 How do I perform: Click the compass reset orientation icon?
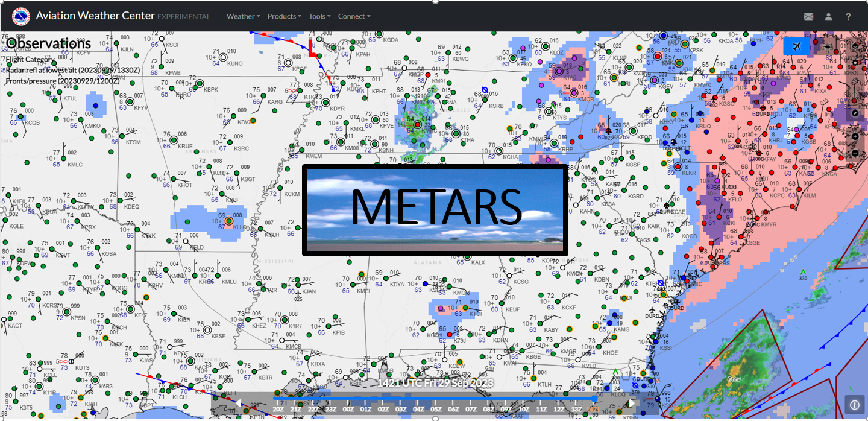point(855,113)
